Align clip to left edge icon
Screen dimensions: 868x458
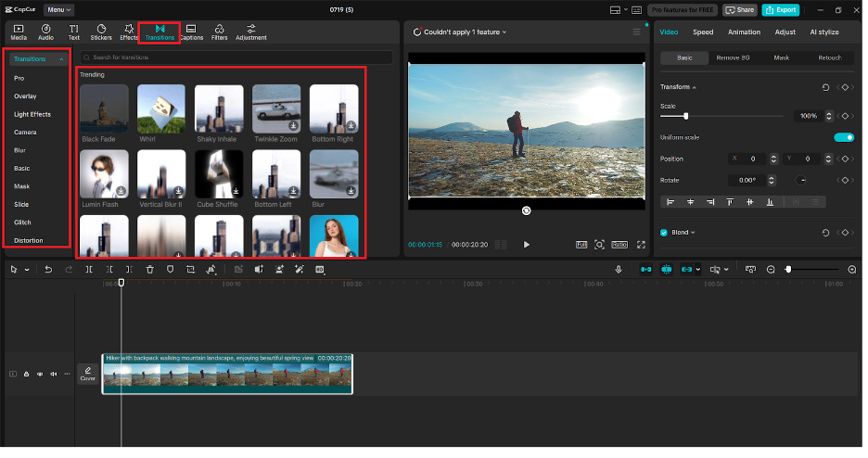point(670,202)
